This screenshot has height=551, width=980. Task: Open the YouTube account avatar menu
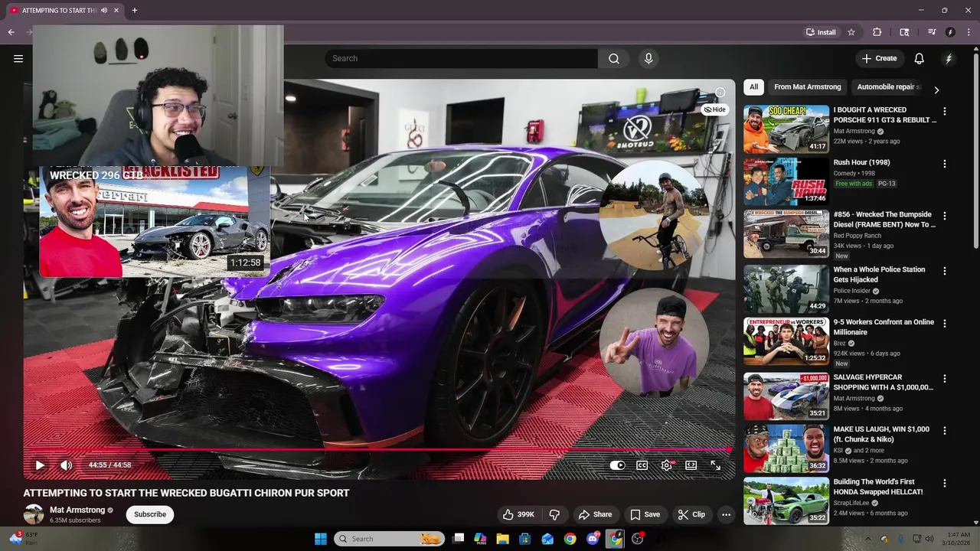point(949,58)
